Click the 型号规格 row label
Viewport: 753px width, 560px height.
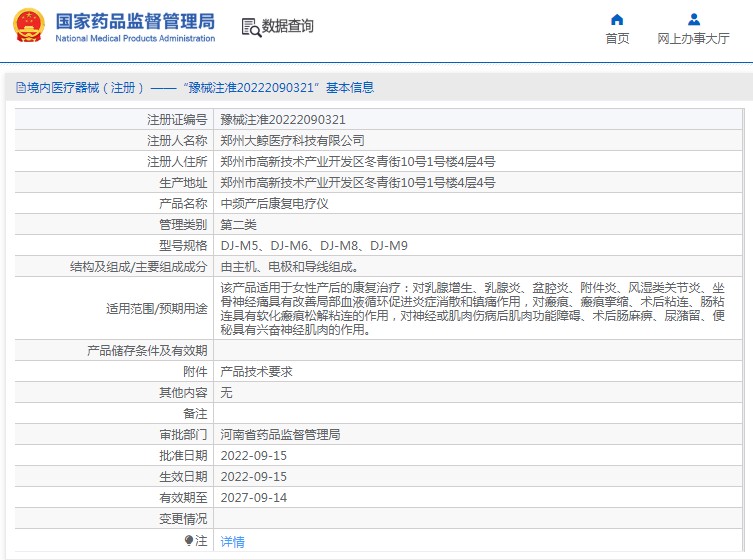tap(183, 246)
